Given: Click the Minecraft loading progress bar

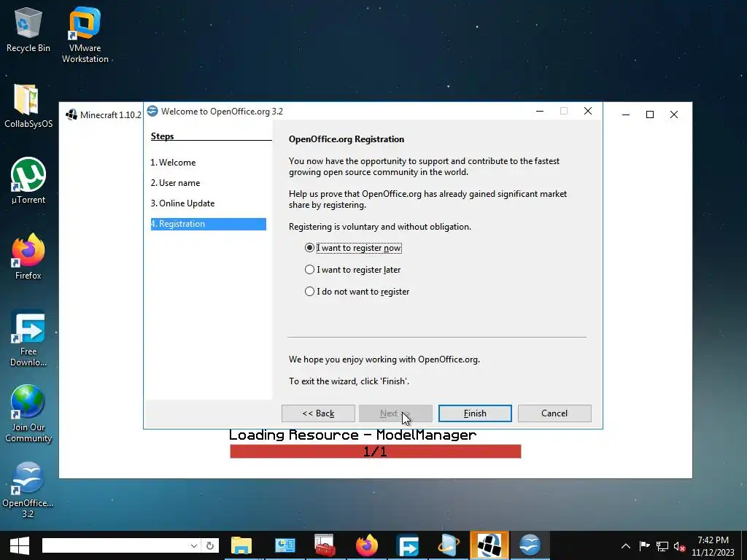Looking at the screenshot, I should tap(376, 451).
